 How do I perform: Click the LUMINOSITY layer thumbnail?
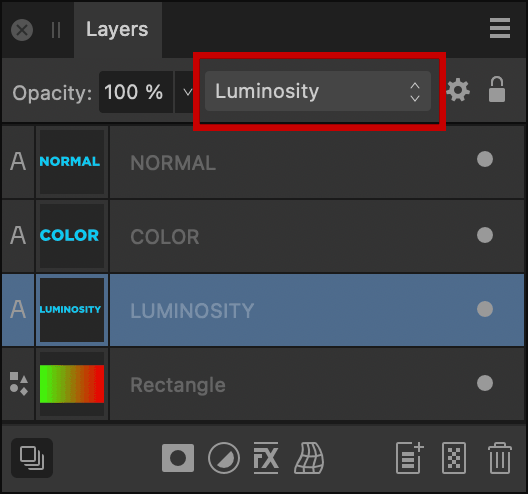pos(72,310)
